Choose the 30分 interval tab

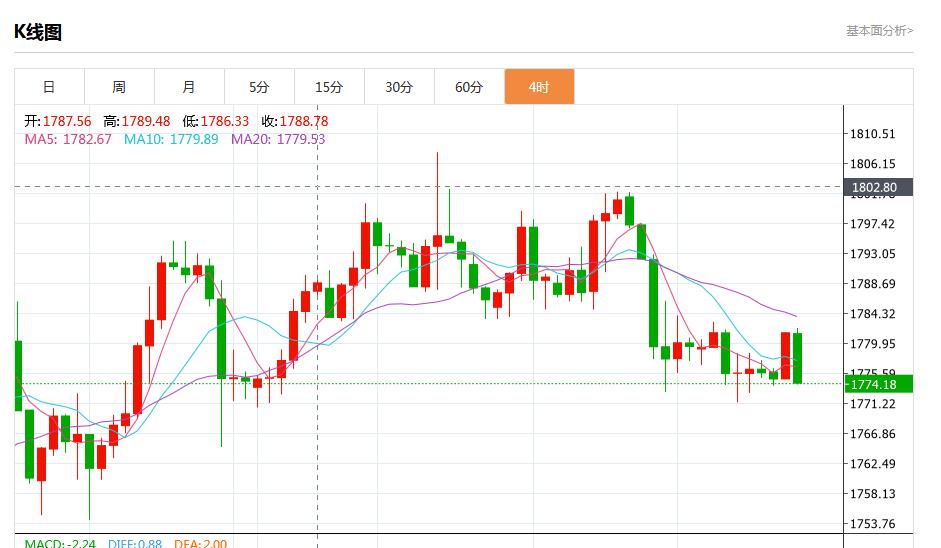tap(400, 87)
